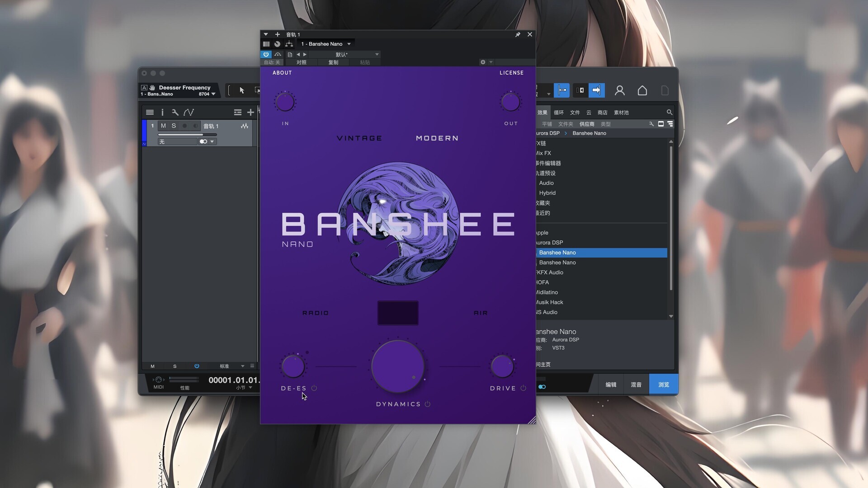
Task: Click the add track plus icon
Action: 250,113
